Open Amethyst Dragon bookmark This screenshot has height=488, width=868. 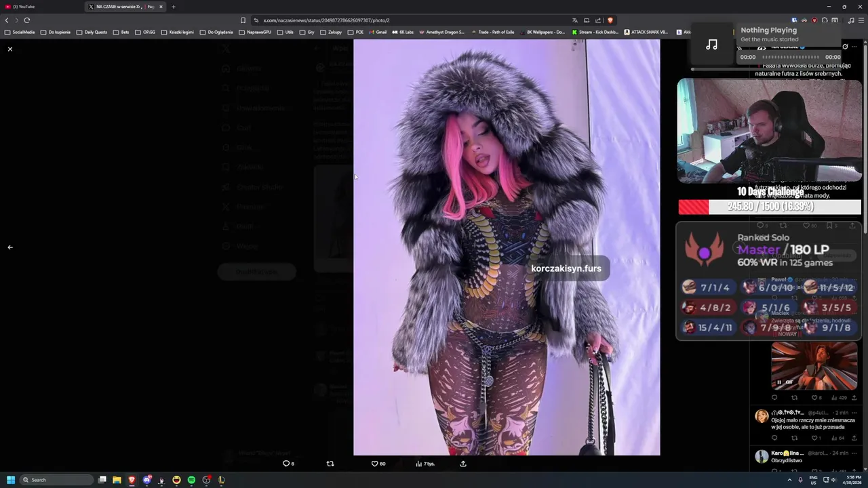[441, 32]
